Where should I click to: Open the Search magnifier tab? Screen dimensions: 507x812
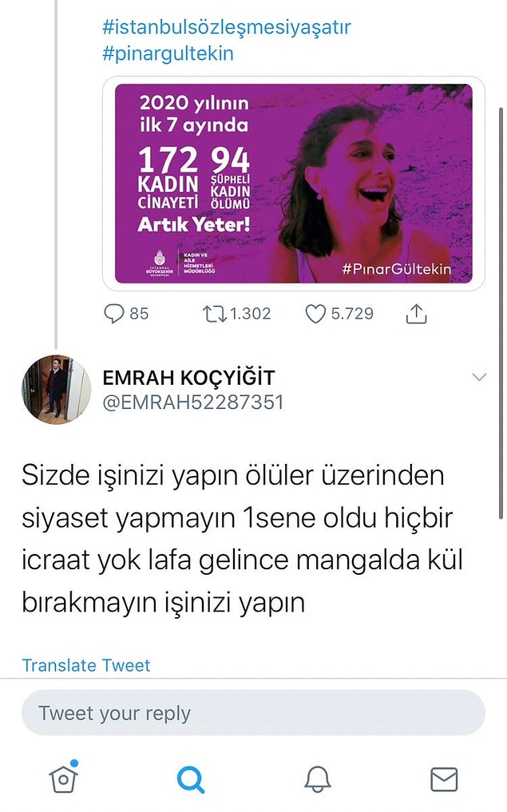(190, 779)
